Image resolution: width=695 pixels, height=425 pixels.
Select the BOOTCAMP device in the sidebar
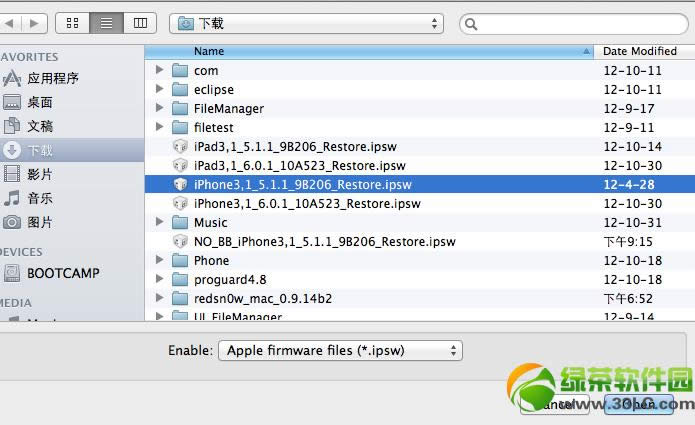point(63,273)
